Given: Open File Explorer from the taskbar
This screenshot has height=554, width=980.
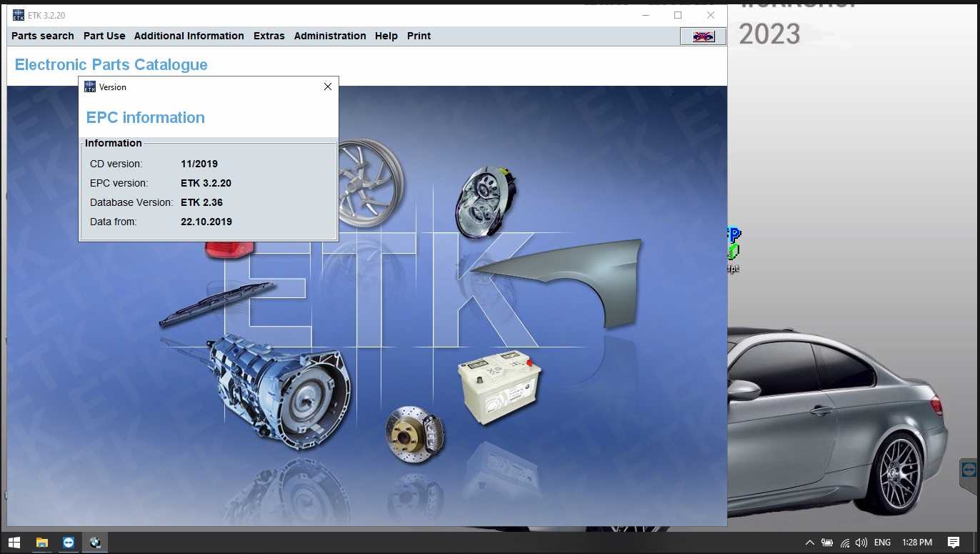Looking at the screenshot, I should tap(42, 542).
